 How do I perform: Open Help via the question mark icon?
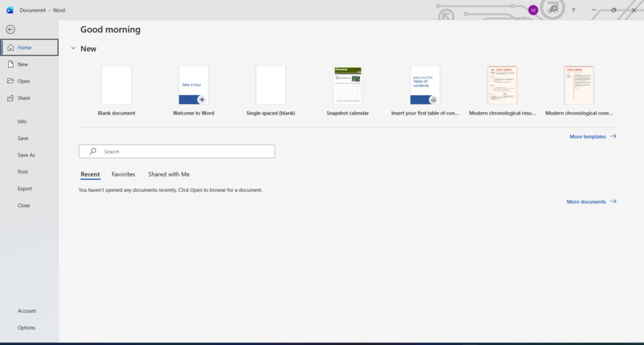573,10
